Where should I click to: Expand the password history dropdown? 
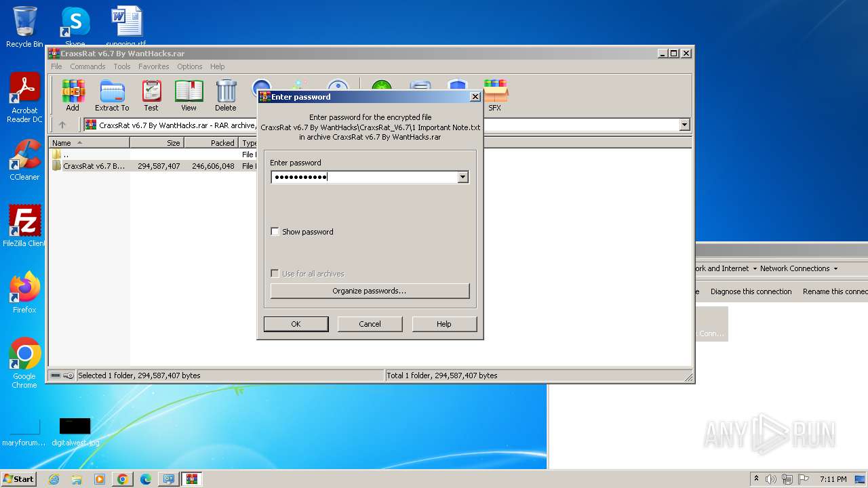462,178
